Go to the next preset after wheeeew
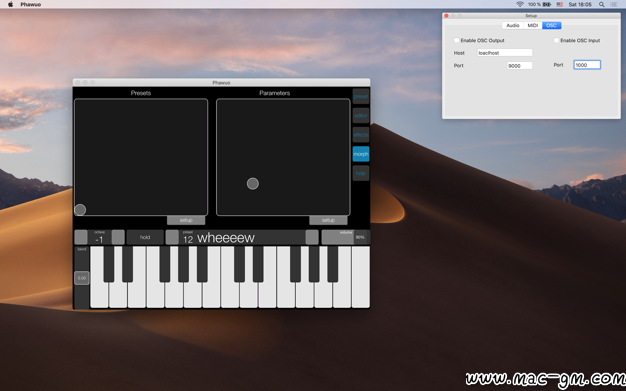626x391 pixels. point(312,237)
